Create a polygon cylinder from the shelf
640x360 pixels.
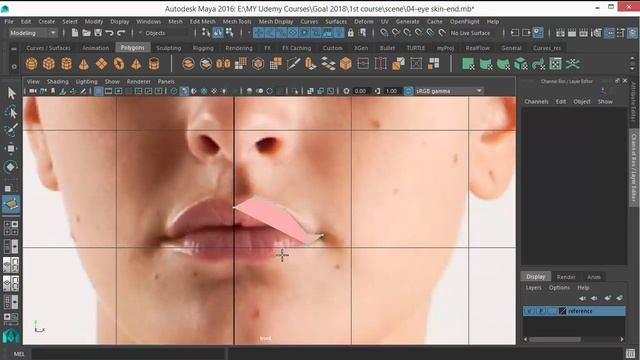coord(67,64)
